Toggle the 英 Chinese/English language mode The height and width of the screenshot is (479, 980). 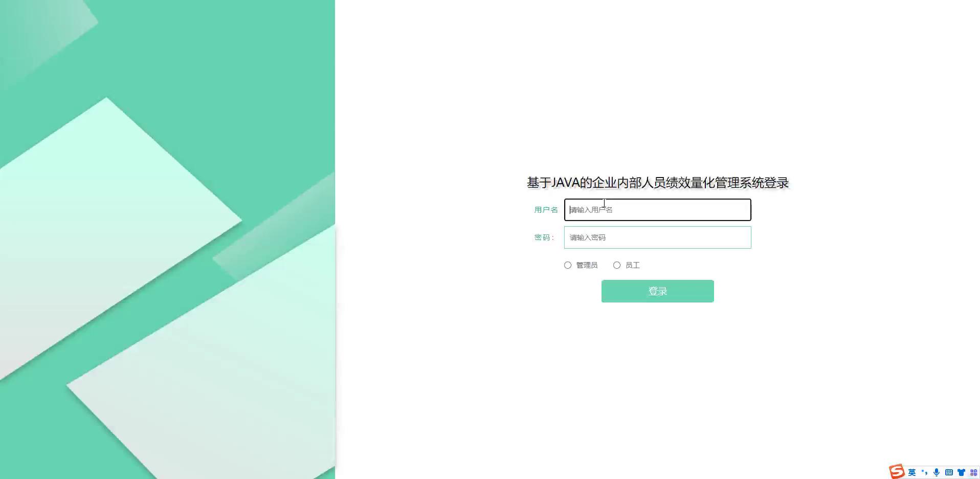coord(912,472)
